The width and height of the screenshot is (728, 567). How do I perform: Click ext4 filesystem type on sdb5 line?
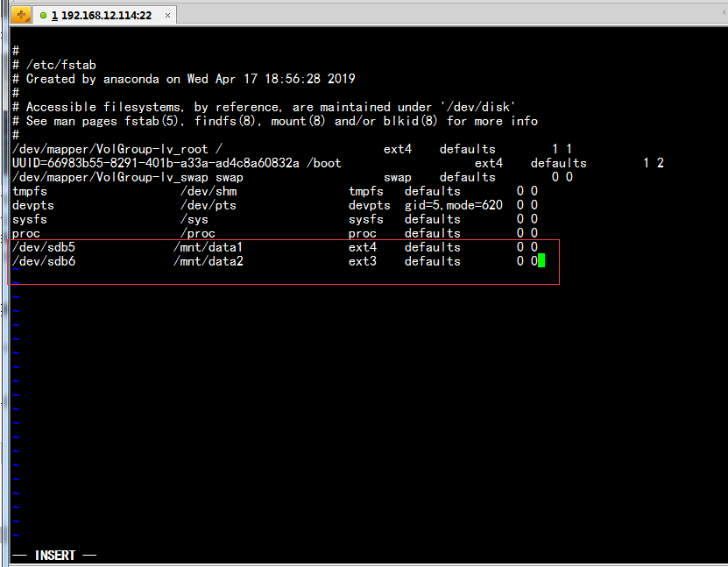click(x=363, y=247)
